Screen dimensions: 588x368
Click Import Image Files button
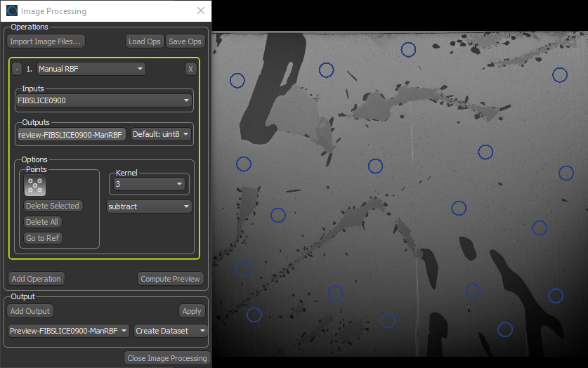pyautogui.click(x=46, y=41)
